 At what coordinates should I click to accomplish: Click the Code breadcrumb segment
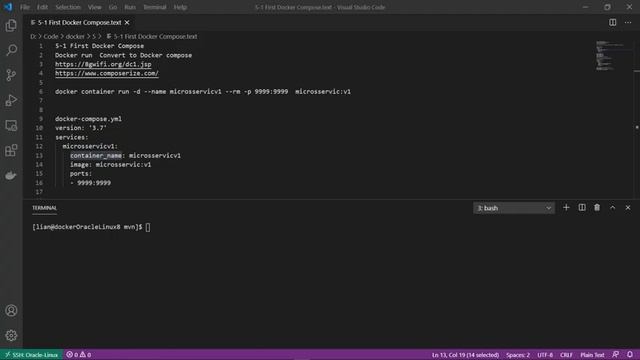pyautogui.click(x=51, y=36)
